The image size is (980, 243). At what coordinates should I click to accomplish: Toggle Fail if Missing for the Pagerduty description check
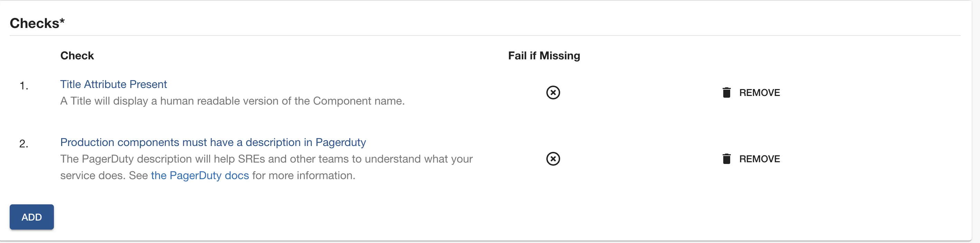(553, 158)
